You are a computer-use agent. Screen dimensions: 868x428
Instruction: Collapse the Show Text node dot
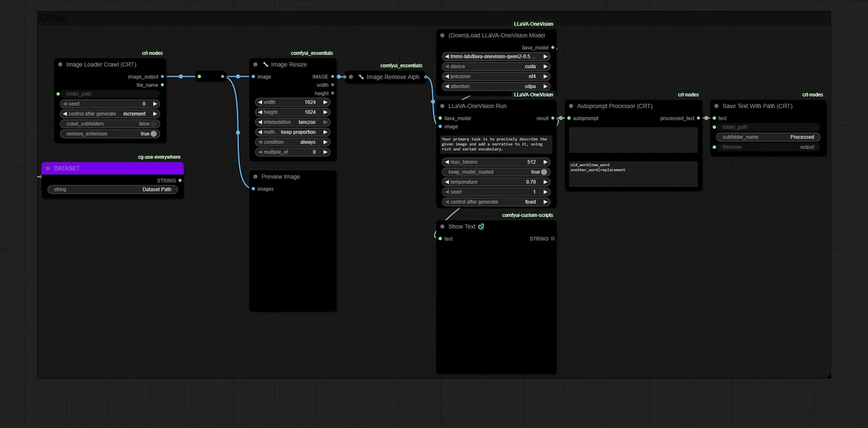[442, 227]
